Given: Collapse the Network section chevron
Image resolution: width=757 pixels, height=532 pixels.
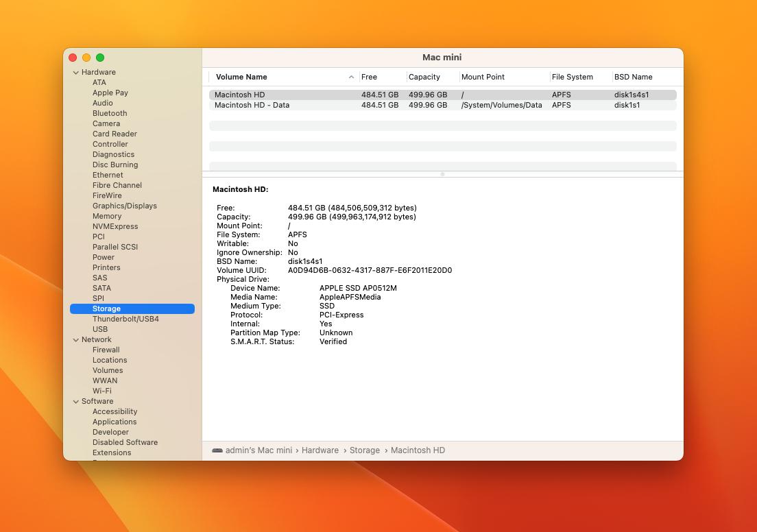Looking at the screenshot, I should tap(76, 340).
